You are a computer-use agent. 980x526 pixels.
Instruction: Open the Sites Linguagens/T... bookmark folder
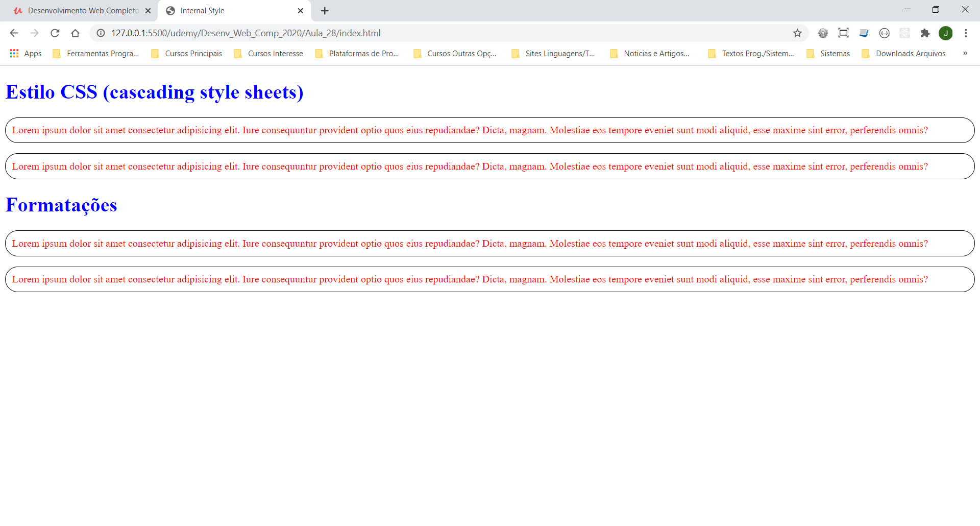553,54
